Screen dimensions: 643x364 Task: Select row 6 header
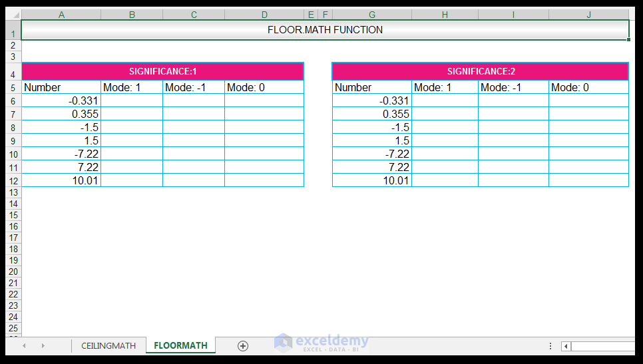tap(13, 101)
